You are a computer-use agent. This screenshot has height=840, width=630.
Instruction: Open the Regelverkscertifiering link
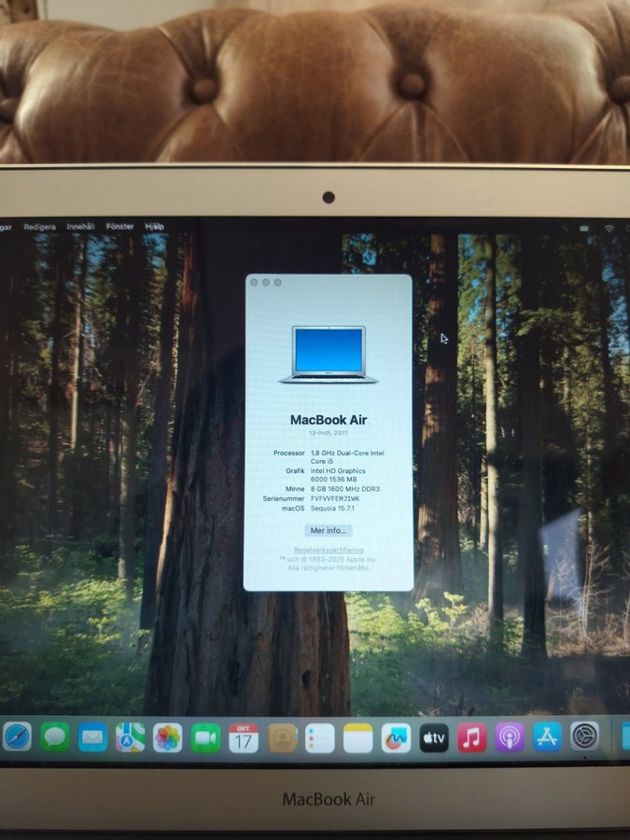tap(329, 551)
